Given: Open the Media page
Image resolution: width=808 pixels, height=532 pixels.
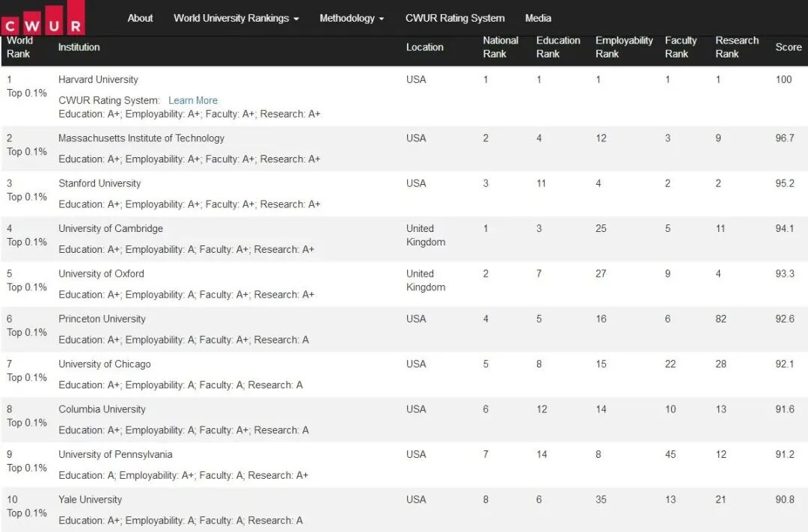Looking at the screenshot, I should [x=538, y=18].
